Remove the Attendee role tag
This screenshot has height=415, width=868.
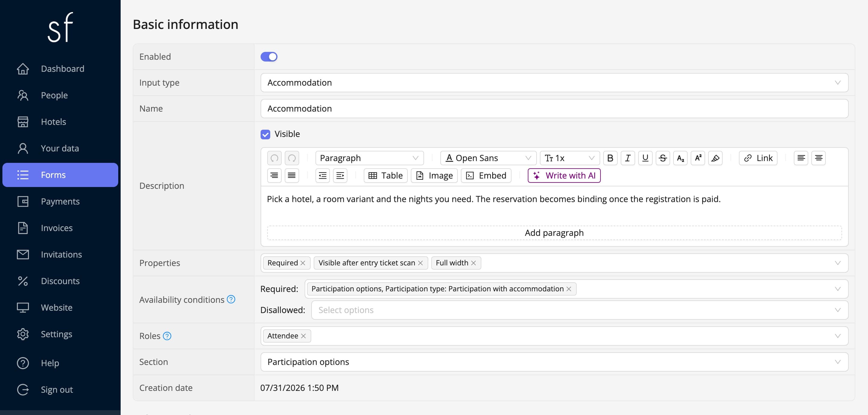[x=303, y=336]
